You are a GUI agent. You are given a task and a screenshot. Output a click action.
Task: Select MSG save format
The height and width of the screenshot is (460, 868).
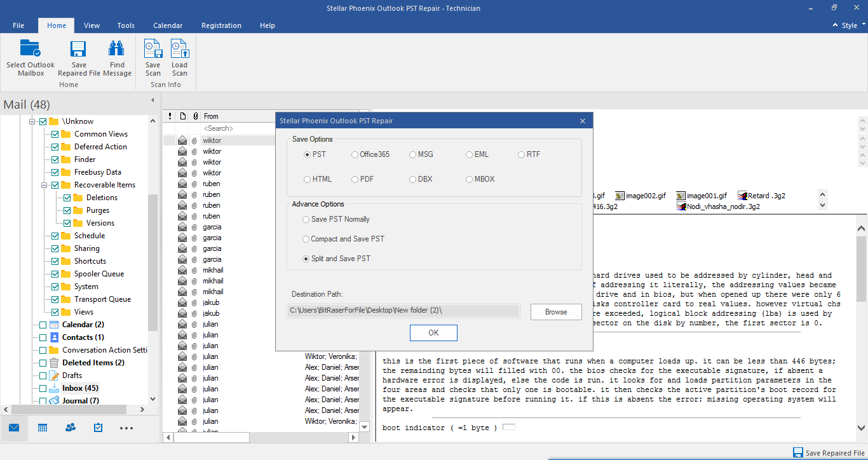click(x=421, y=154)
